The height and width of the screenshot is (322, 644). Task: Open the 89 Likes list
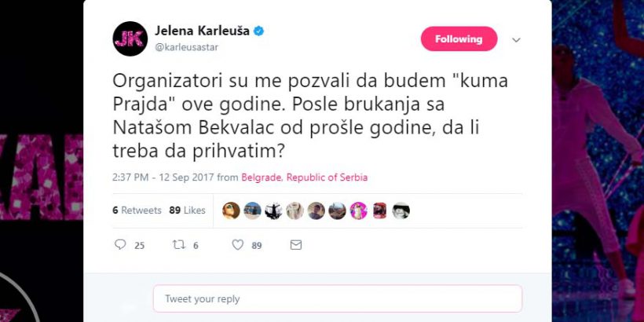187,210
